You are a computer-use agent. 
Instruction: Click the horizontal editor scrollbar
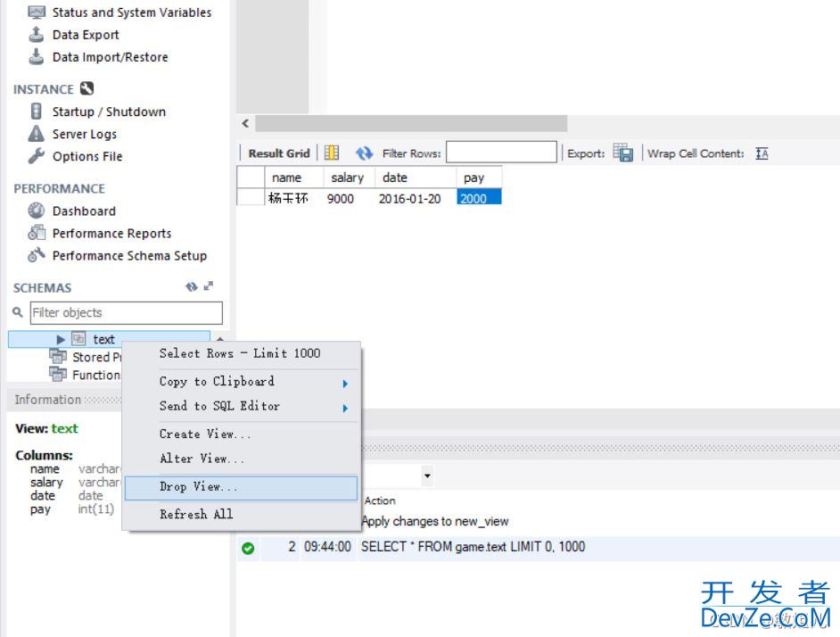pos(411,123)
